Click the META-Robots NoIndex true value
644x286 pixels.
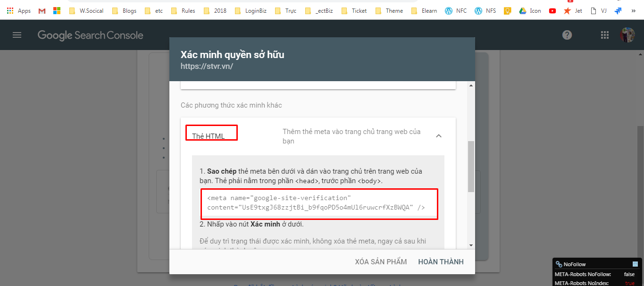629,283
